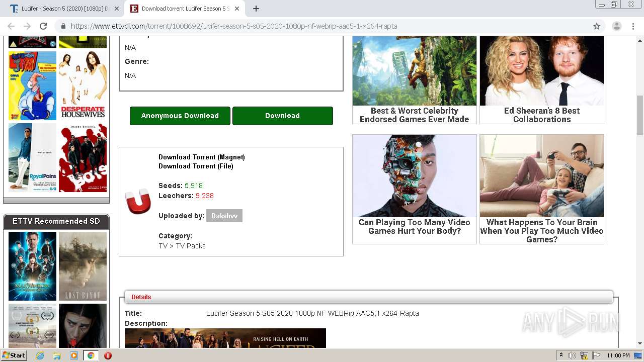Screen dimensions: 644x362
Task: Click the Leechers count 9,238
Action: pos(205,196)
